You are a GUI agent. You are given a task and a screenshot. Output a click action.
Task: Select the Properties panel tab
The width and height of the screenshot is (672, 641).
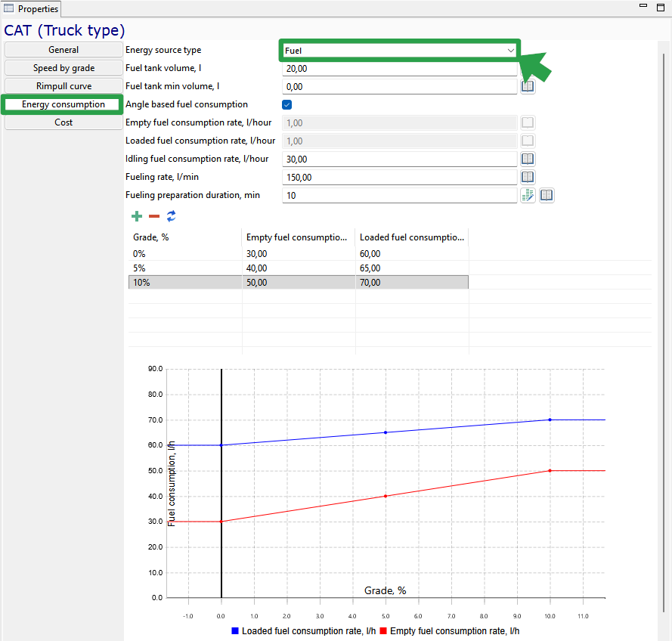[31, 8]
